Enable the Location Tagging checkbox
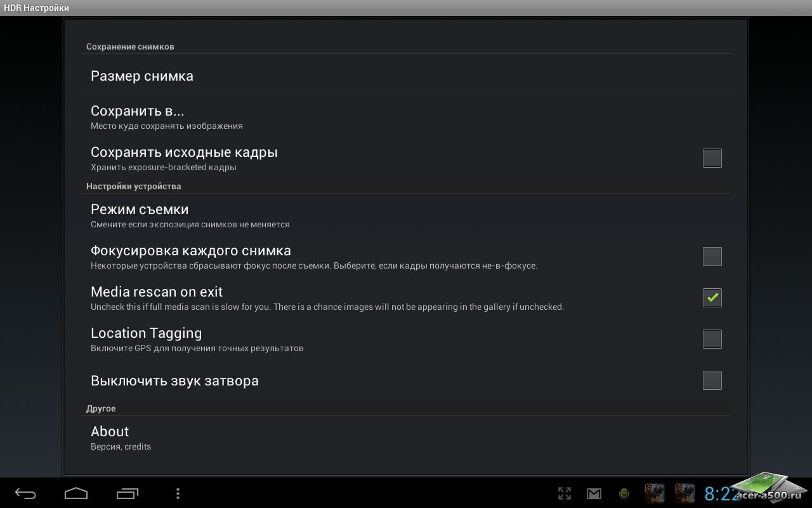Screen dimensions: 812x508 click(712, 339)
